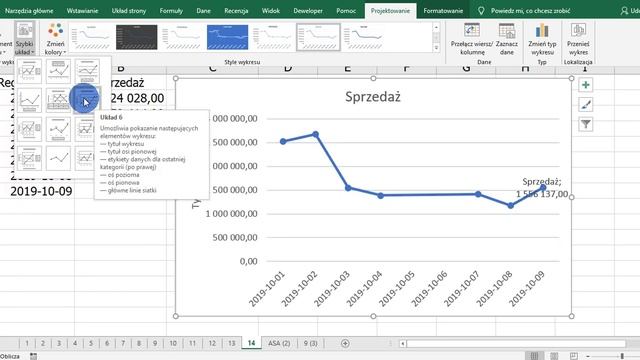Select the chart title Sprzedaż
This screenshot has width=640, height=360.
pos(373,97)
